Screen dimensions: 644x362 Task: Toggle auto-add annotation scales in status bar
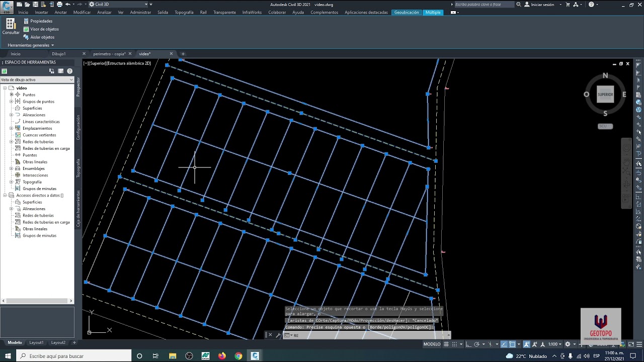coord(535,344)
